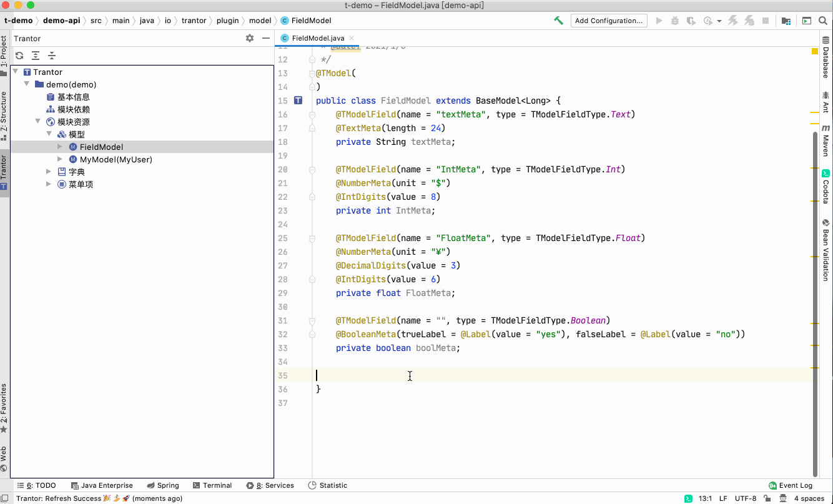Expand all nodes in Trantor tree
The image size is (833, 504).
(x=36, y=56)
